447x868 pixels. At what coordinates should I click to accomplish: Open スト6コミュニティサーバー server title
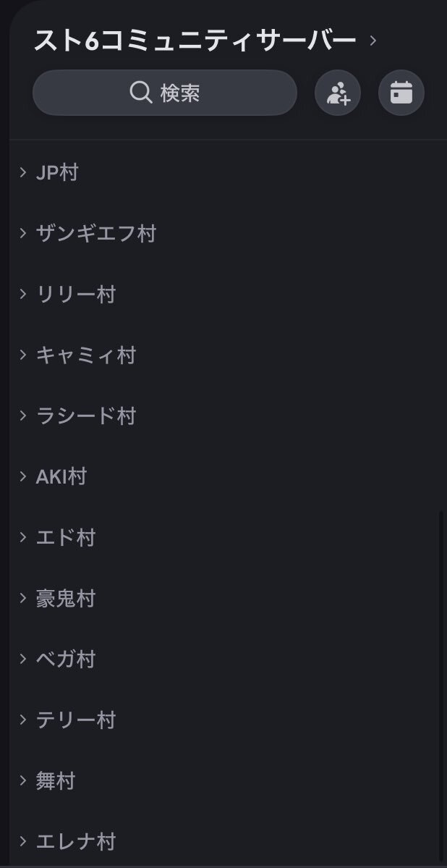[195, 41]
